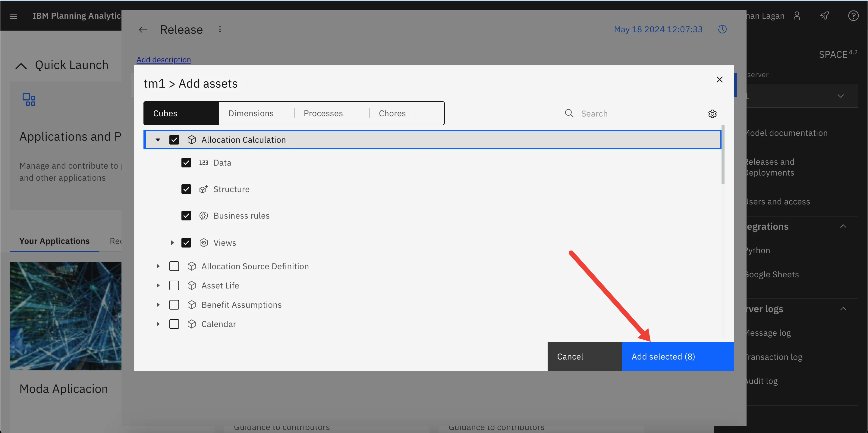
Task: Expand the Benefit Assumptions node
Action: point(158,305)
